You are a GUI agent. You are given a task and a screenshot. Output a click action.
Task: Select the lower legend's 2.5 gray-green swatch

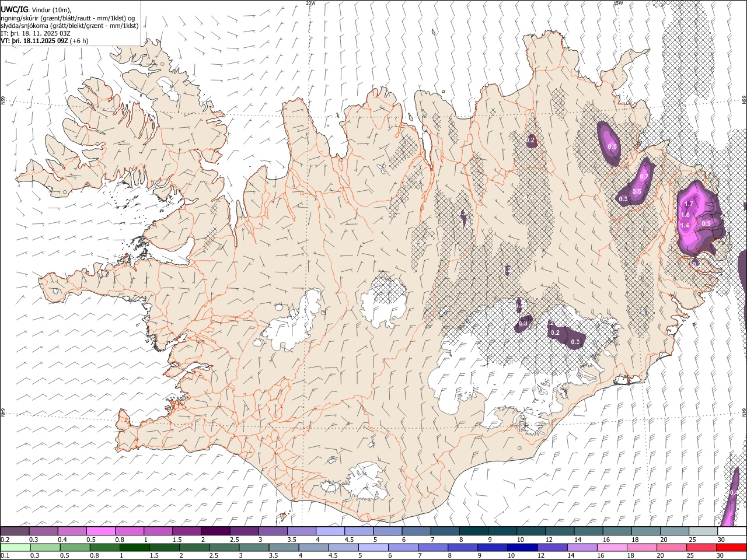click(224, 547)
